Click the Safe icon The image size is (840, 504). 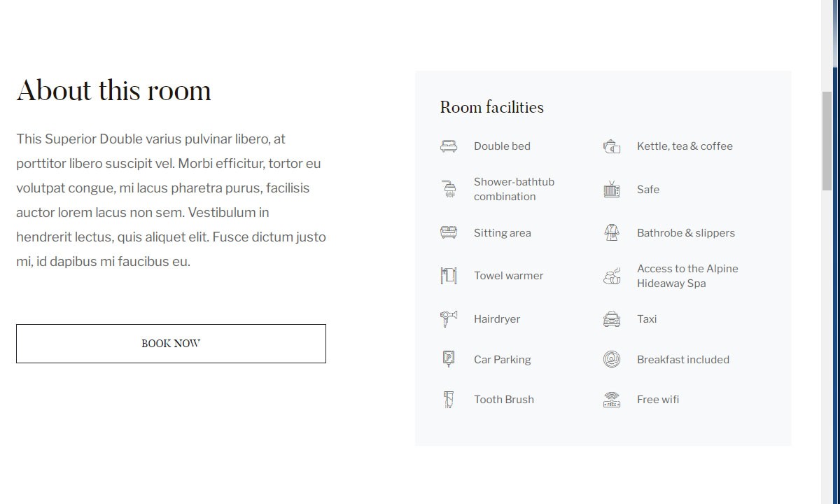pos(612,190)
